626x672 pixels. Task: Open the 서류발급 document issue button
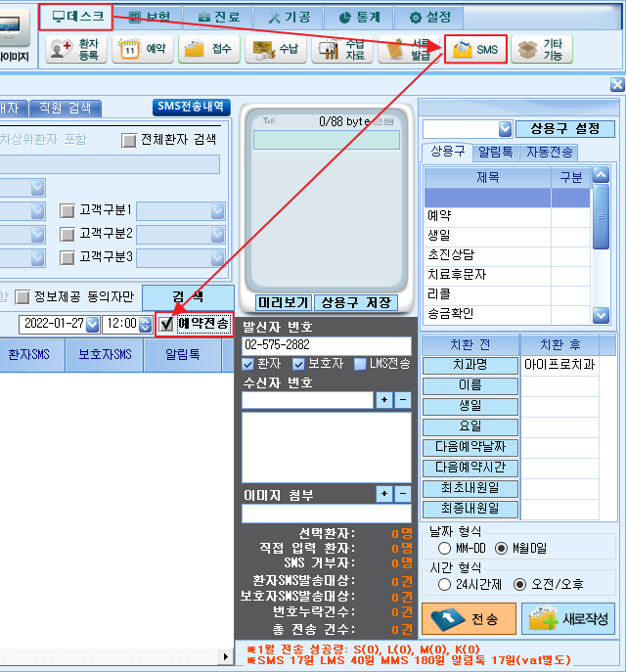pyautogui.click(x=409, y=49)
